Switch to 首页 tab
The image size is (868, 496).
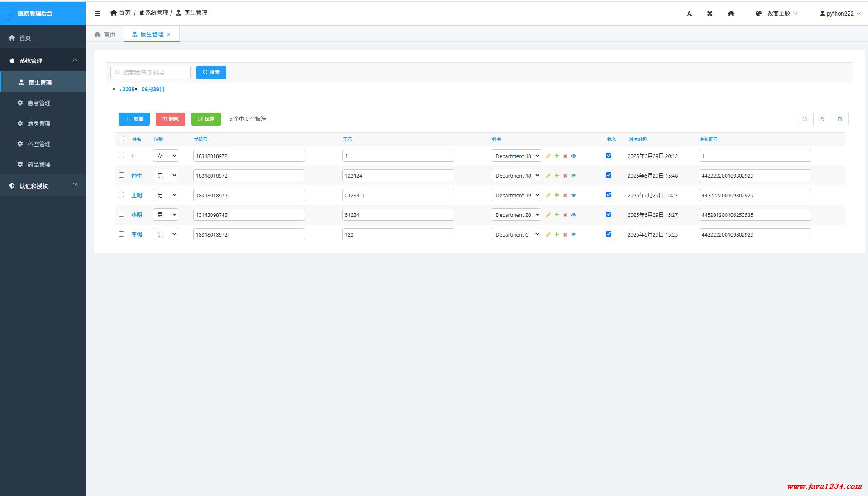tap(105, 34)
